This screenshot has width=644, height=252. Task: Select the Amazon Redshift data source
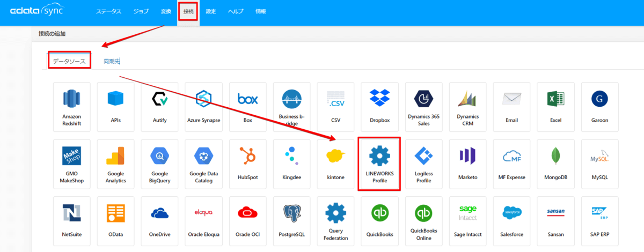(x=72, y=106)
